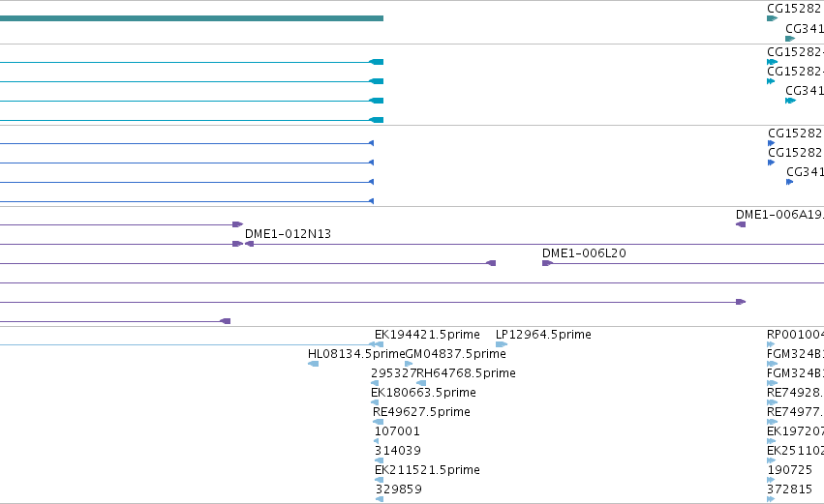
Task: Select the 107001 feature label
Action: [397, 431]
